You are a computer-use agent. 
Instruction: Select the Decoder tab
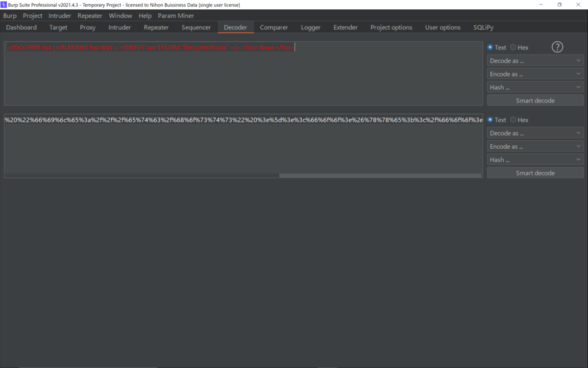pos(236,27)
